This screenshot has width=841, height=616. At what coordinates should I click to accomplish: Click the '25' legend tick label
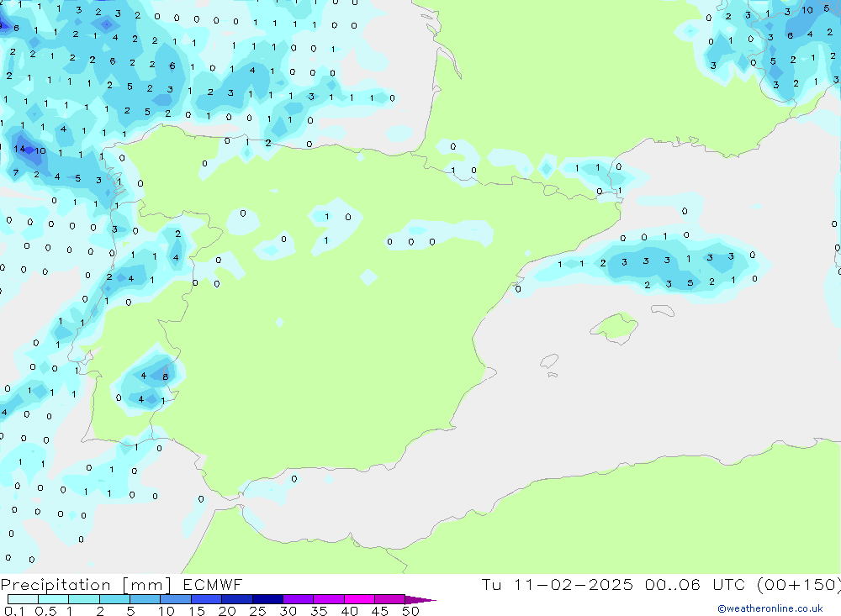pos(258,611)
